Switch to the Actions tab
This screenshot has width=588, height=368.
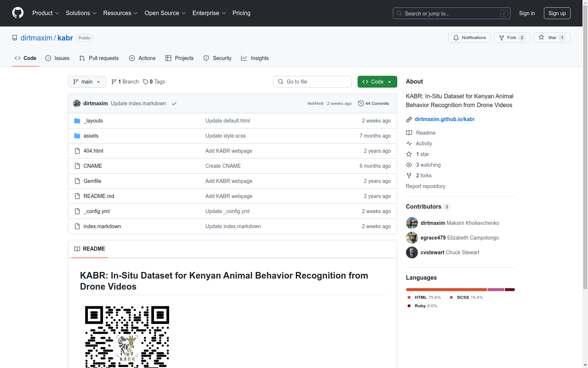(142, 58)
